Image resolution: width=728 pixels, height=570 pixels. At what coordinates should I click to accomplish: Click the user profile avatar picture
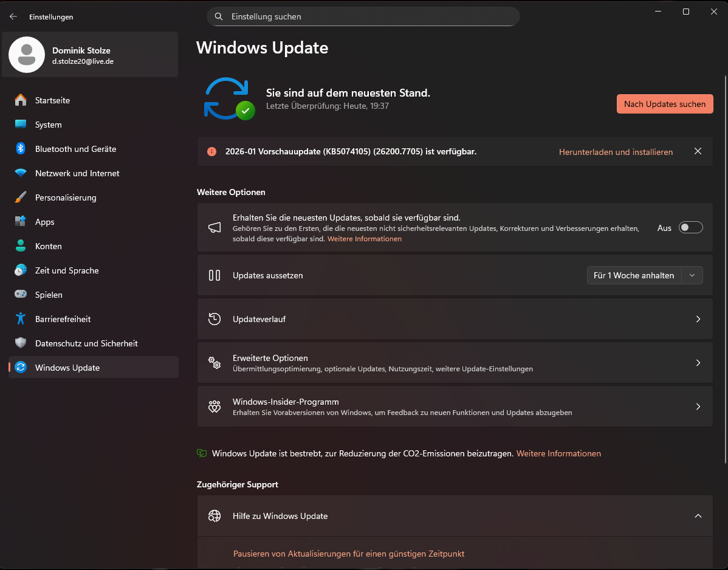coord(27,55)
